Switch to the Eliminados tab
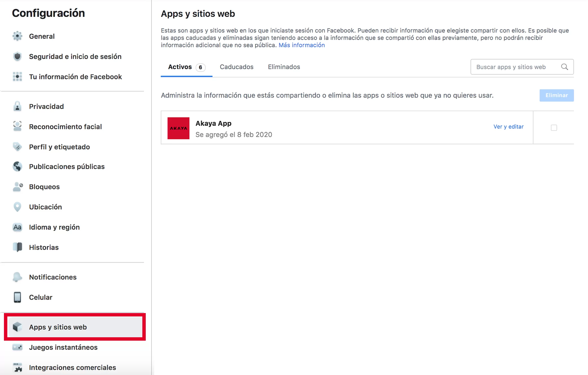This screenshot has width=588, height=375. coord(284,67)
